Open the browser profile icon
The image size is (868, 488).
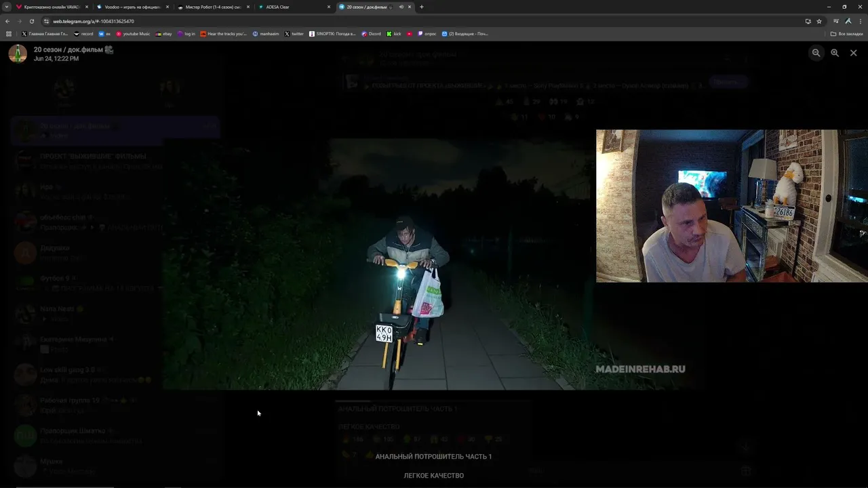848,21
